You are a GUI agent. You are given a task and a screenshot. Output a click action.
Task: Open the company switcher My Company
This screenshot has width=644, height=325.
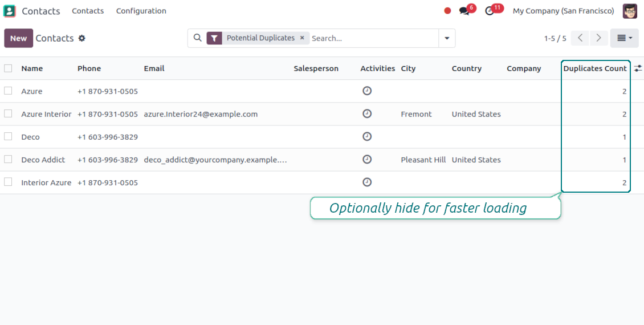click(x=563, y=11)
